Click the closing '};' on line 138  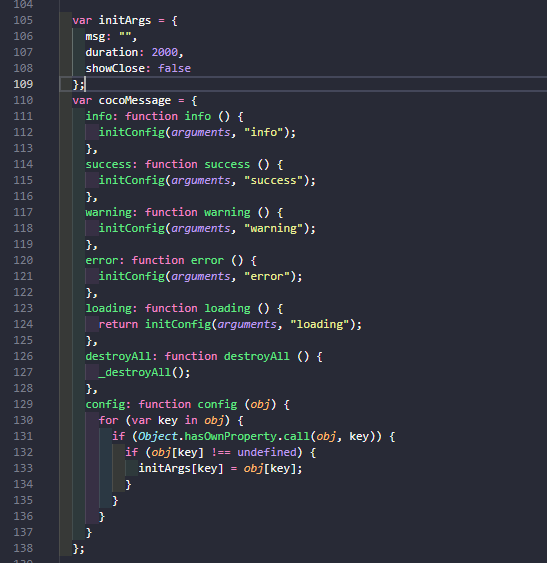click(x=79, y=548)
